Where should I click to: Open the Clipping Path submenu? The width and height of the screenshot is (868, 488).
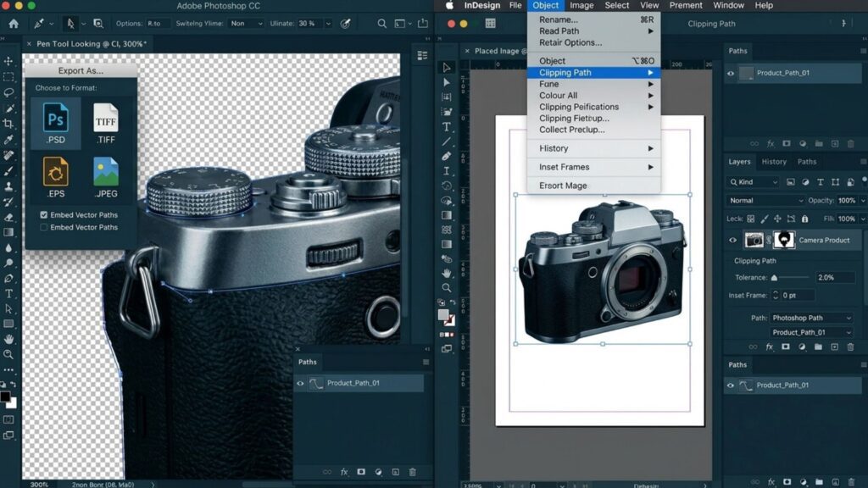pos(593,73)
